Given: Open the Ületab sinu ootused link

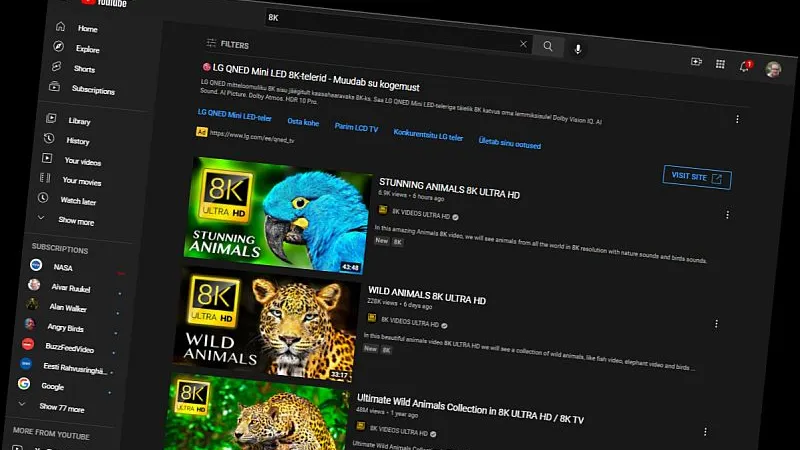Looking at the screenshot, I should tap(510, 143).
